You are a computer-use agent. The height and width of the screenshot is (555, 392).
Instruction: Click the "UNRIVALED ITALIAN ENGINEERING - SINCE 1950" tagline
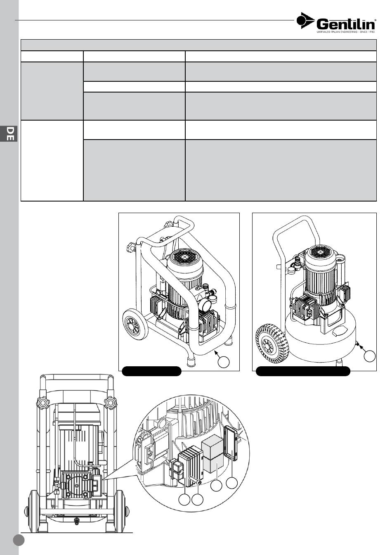click(x=346, y=31)
